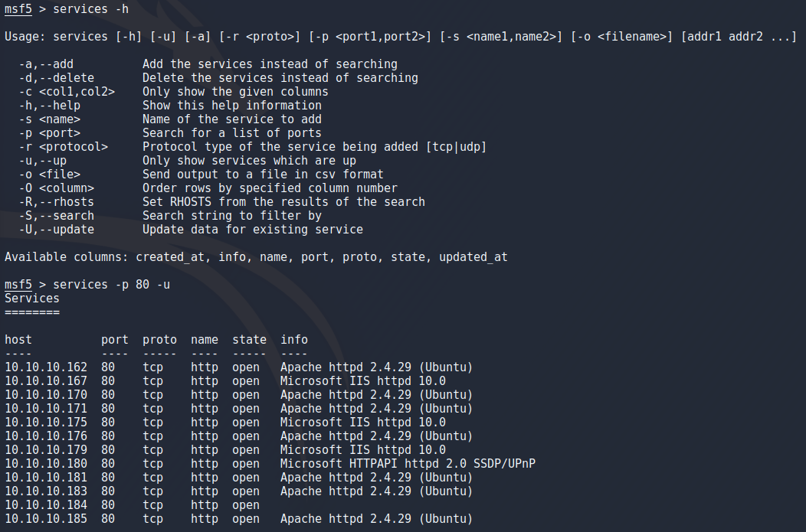Click the 'proto' column header
The height and width of the screenshot is (532, 806).
(x=159, y=340)
